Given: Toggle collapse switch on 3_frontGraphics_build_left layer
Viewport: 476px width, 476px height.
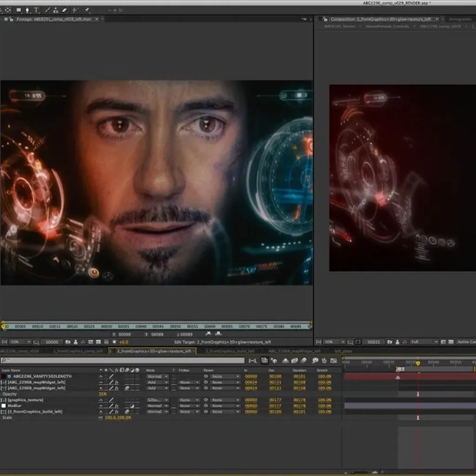Looking at the screenshot, I should point(106,412).
